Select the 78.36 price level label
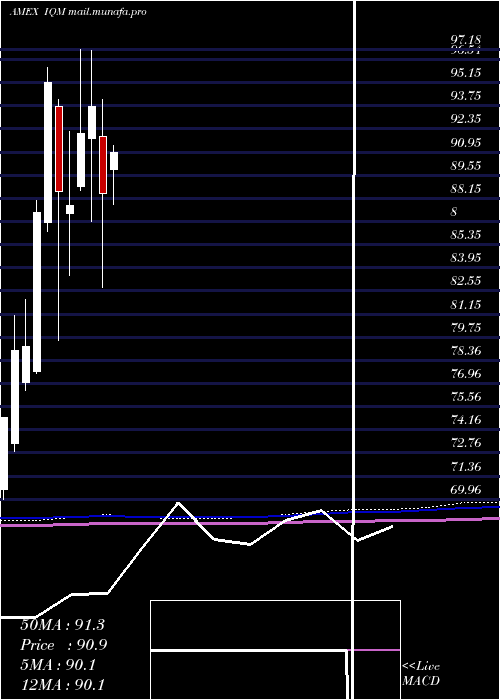Image resolution: width=500 pixels, height=700 pixels. click(466, 350)
